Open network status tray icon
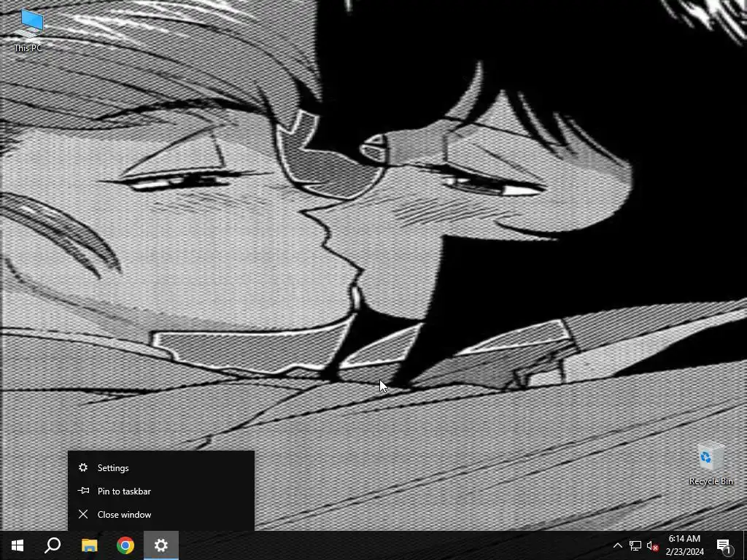Screen dimensions: 747x560 (635, 545)
